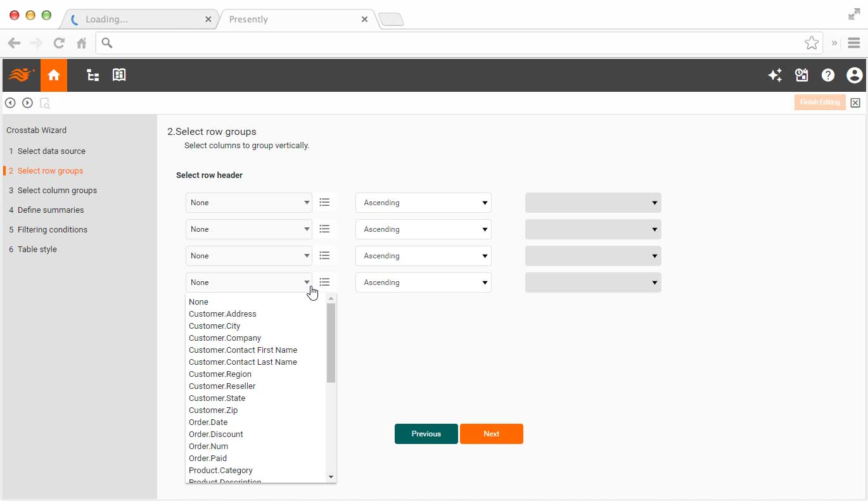The width and height of the screenshot is (868, 501).
Task: Open the first None row header dropdown
Action: pyautogui.click(x=248, y=203)
